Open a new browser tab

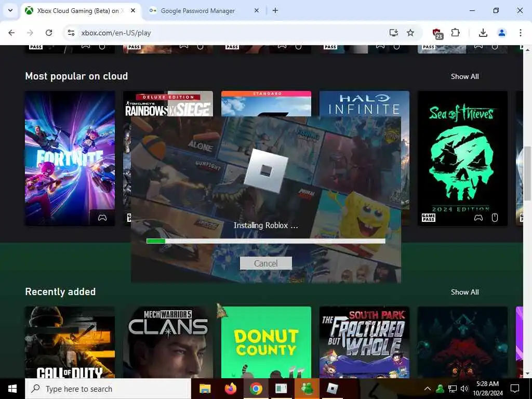tap(275, 10)
